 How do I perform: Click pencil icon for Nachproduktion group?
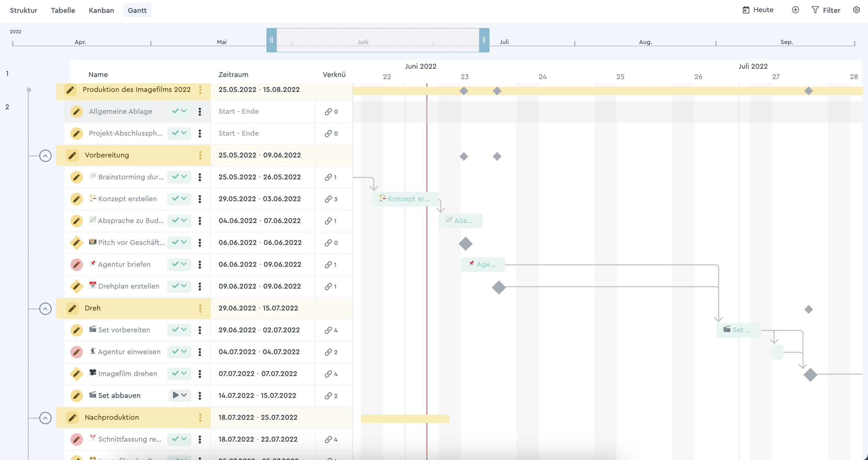pyautogui.click(x=73, y=418)
